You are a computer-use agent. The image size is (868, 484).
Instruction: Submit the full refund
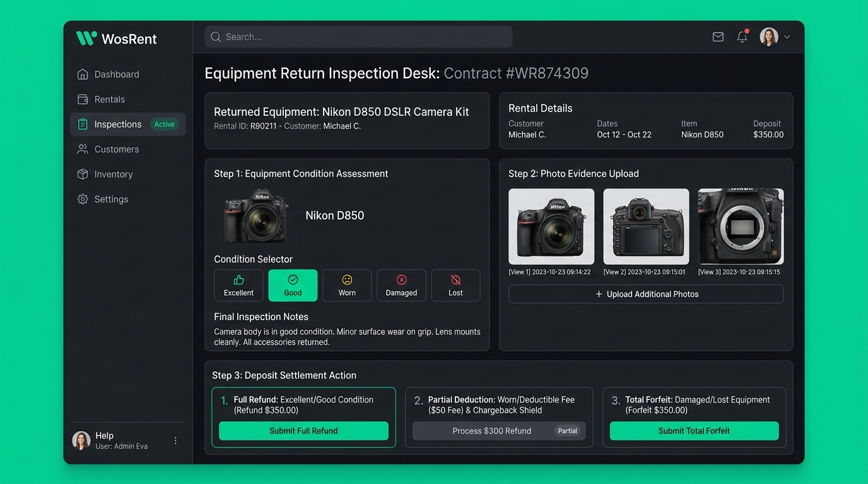303,431
